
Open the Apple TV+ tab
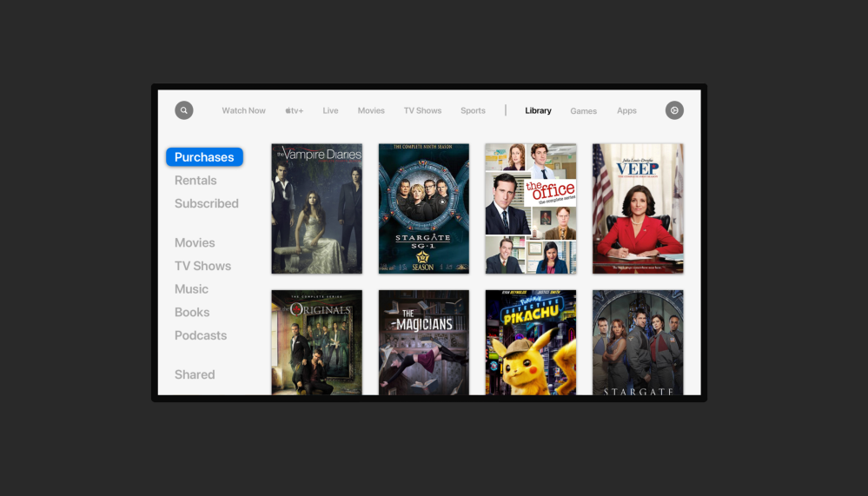(294, 111)
